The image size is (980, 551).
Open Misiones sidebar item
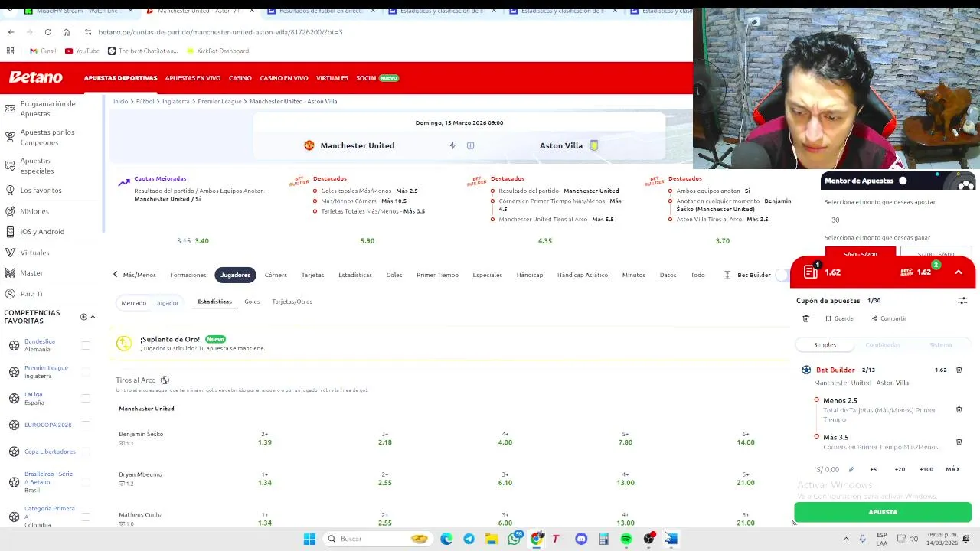coord(27,210)
